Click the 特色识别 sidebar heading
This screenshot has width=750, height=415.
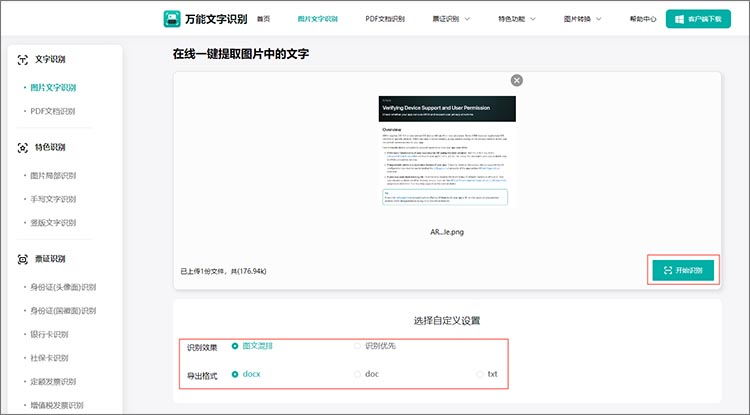[50, 147]
